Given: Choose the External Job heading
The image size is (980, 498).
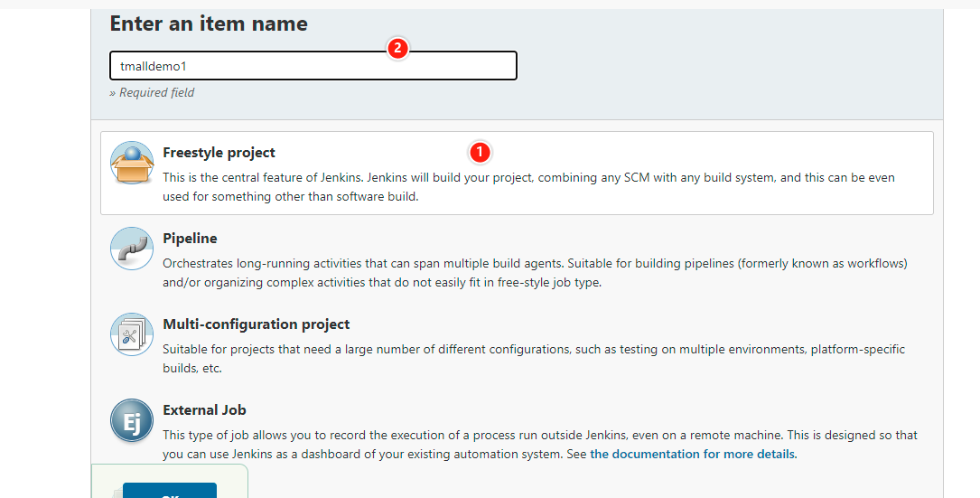Looking at the screenshot, I should pos(204,410).
